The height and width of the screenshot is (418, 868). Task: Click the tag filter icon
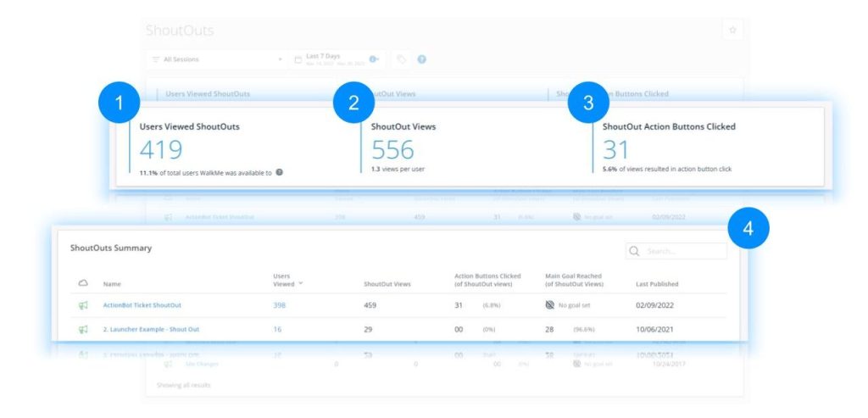click(x=401, y=59)
